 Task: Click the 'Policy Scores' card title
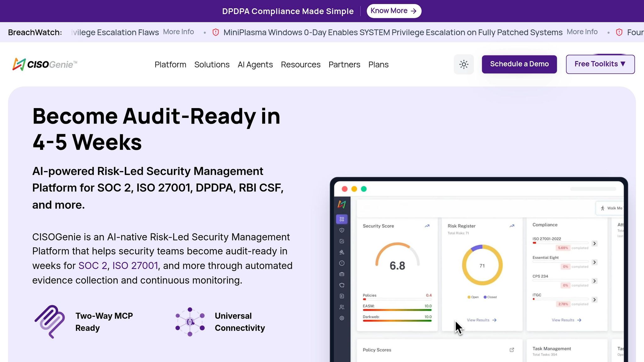377,350
